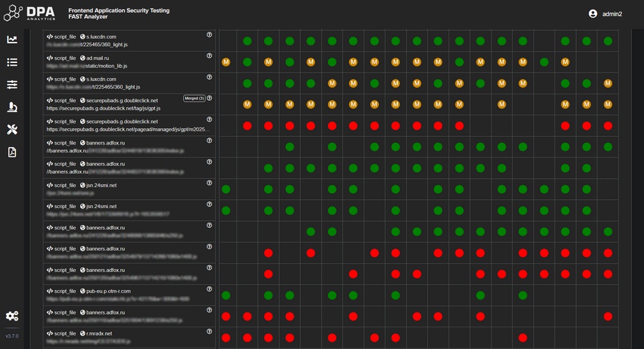Click first yellow M marker in ad.mail.ru row
This screenshot has height=349, width=644.
(226, 62)
